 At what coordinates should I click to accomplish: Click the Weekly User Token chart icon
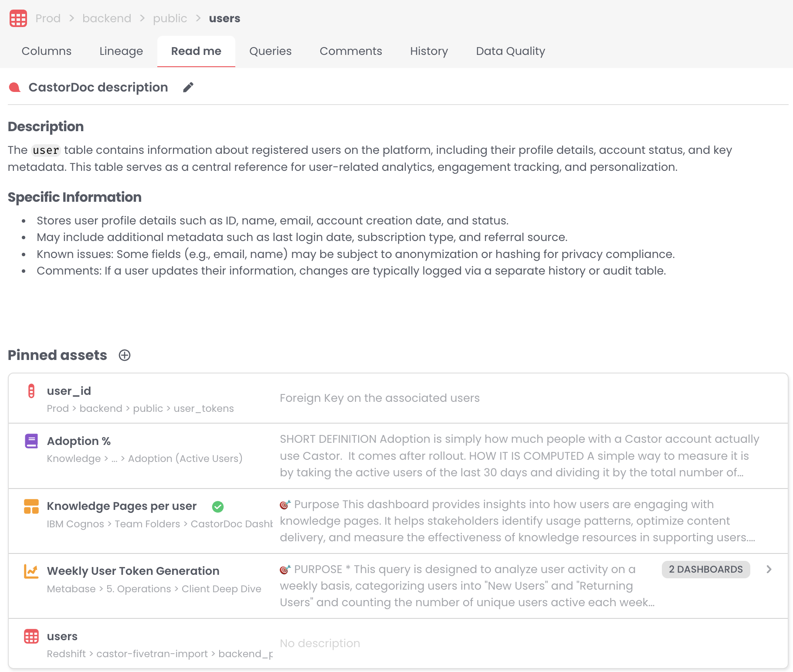[x=31, y=571]
